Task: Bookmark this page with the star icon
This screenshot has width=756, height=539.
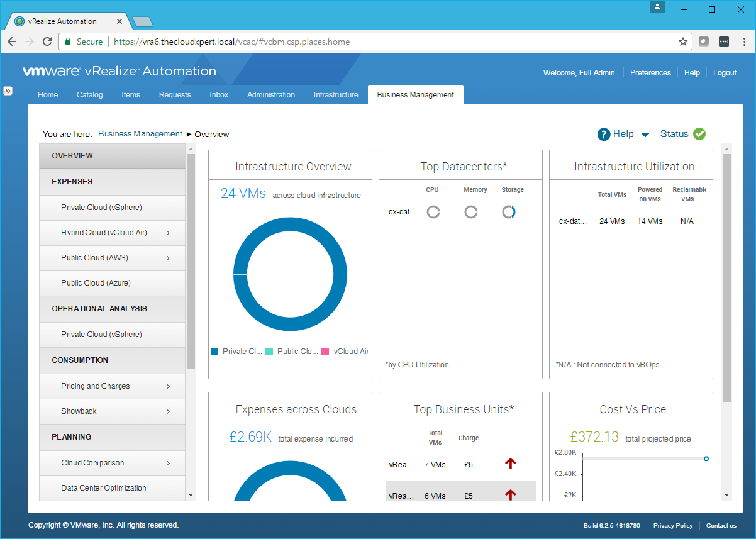Action: 682,42
